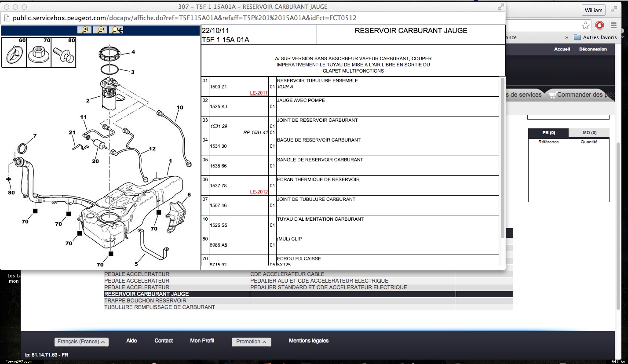Click the zoom out magnifier icon
The width and height of the screenshot is (628, 364).
pos(100,30)
